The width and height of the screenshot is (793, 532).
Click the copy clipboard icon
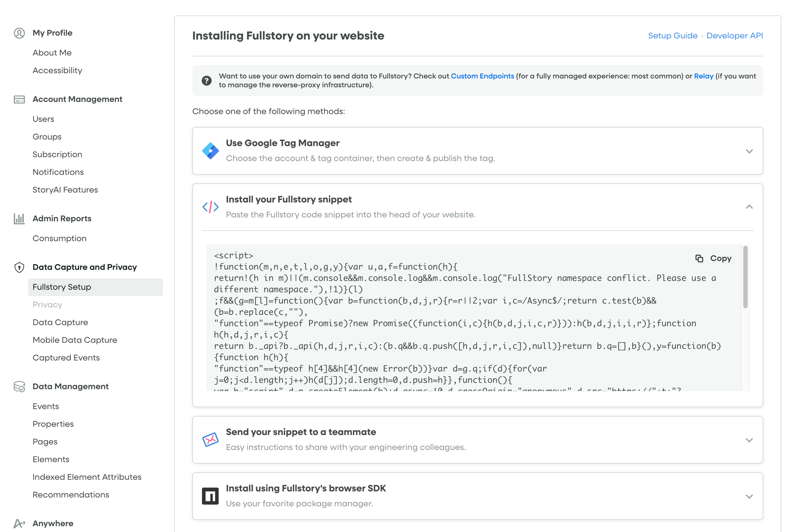[x=699, y=259]
